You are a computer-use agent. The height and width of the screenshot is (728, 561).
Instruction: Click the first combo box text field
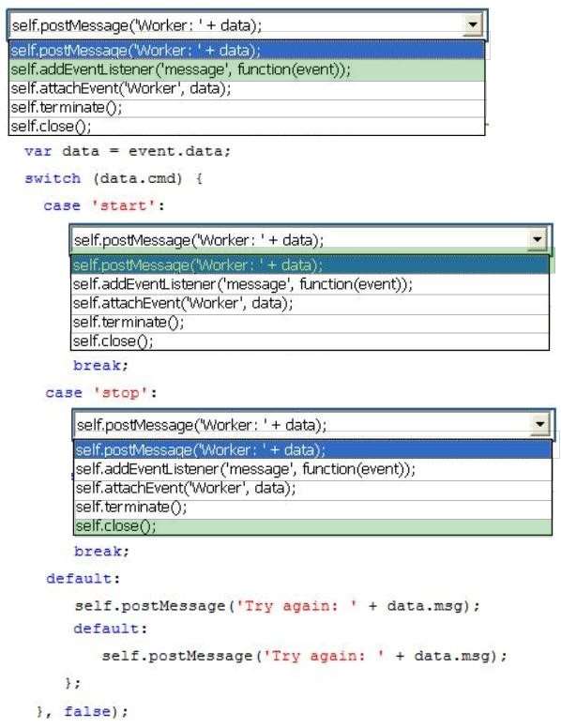click(x=236, y=24)
